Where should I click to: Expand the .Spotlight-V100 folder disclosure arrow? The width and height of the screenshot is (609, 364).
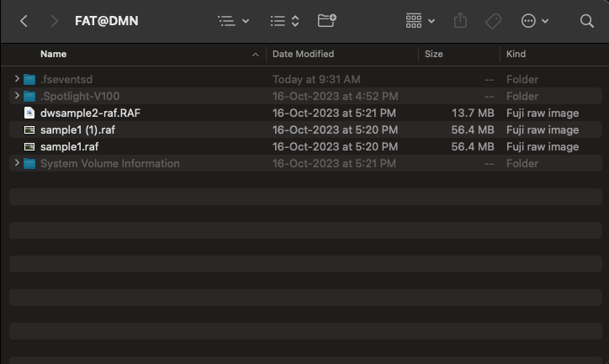pos(17,96)
